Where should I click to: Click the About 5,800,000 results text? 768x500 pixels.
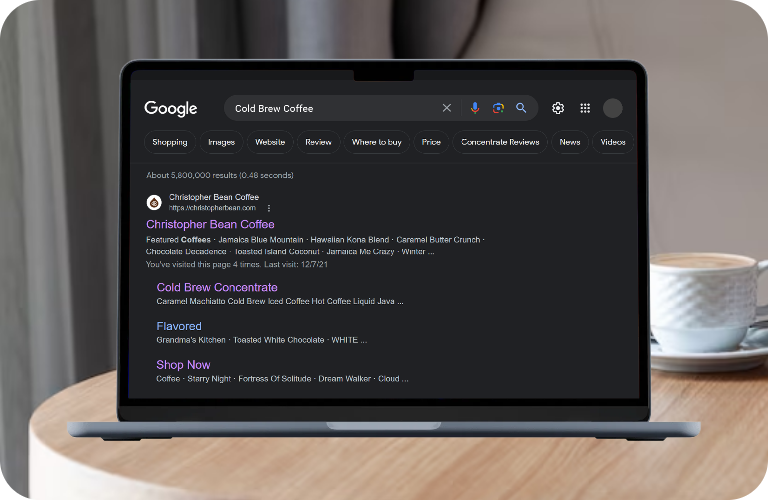219,175
